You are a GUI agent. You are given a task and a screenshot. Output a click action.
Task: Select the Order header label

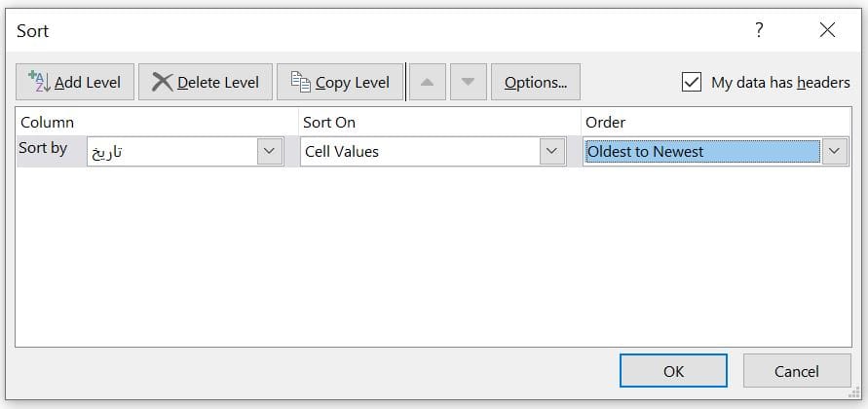605,123
